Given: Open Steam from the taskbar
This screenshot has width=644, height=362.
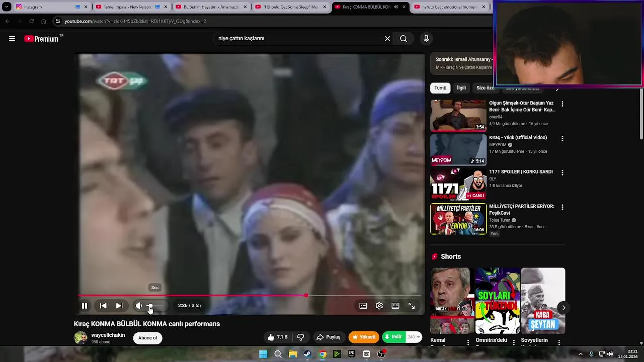Looking at the screenshot, I should 307,354.
